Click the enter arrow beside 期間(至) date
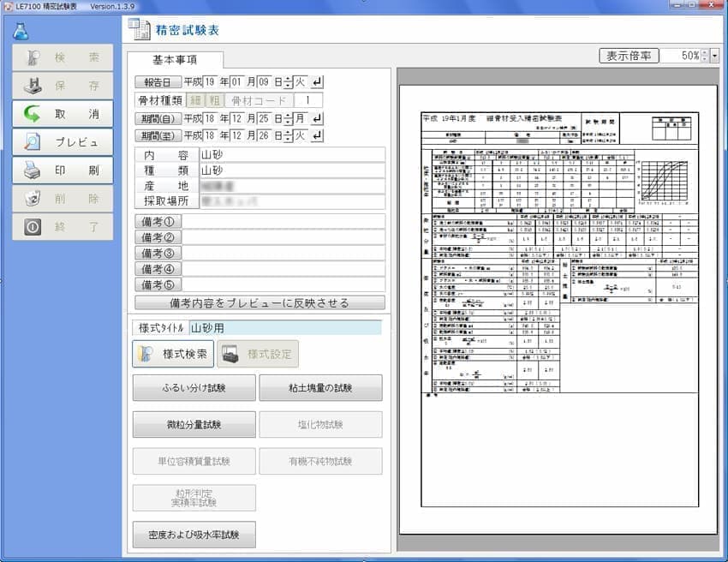The height and width of the screenshot is (562, 728). [318, 135]
